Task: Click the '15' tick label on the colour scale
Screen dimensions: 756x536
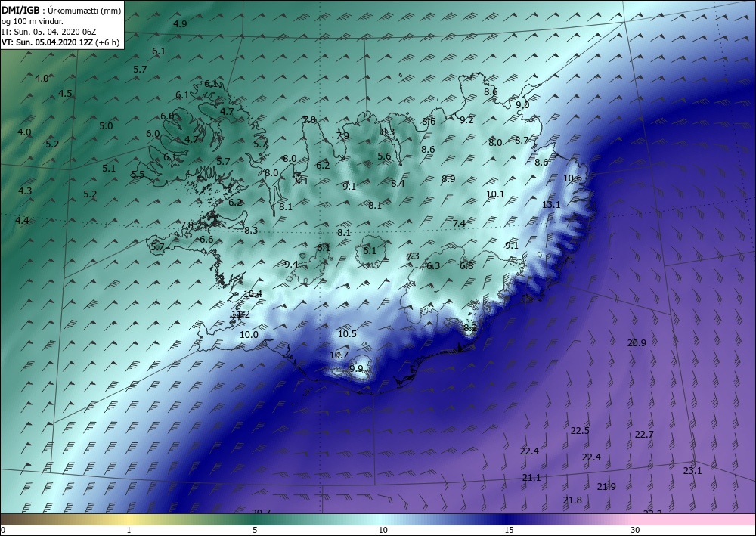Action: pyautogui.click(x=509, y=530)
